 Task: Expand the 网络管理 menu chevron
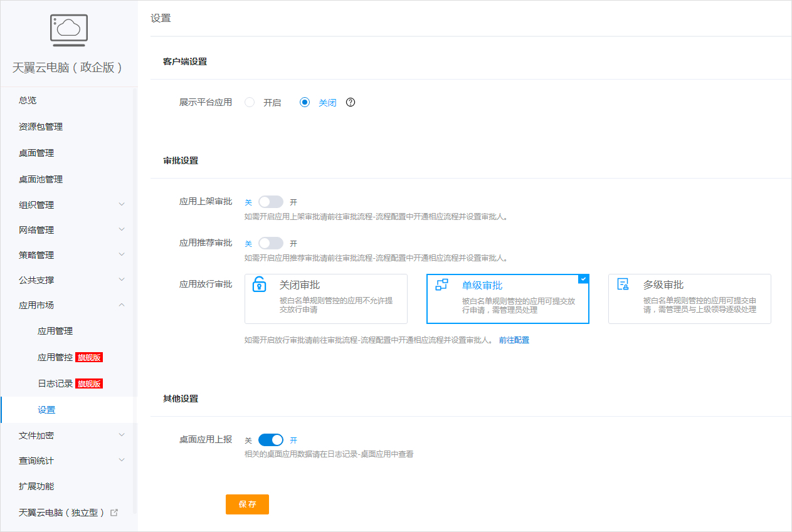pos(122,229)
